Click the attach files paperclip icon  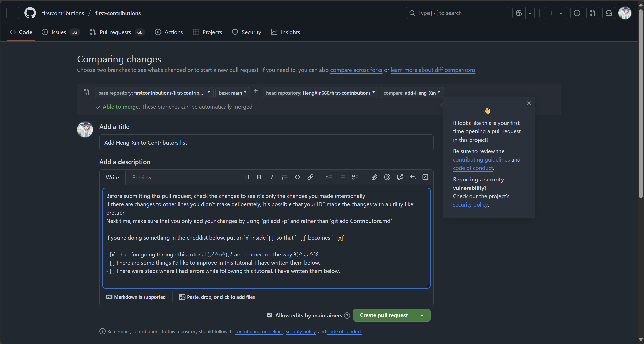pos(374,177)
